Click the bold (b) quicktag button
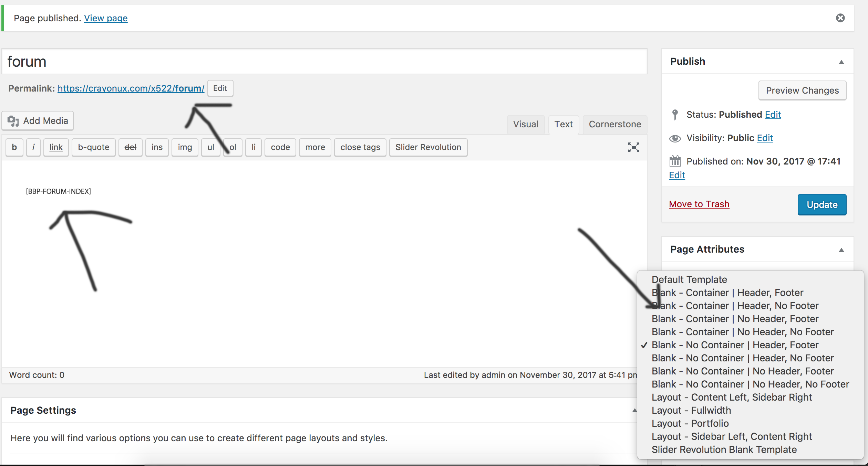 [x=14, y=147]
